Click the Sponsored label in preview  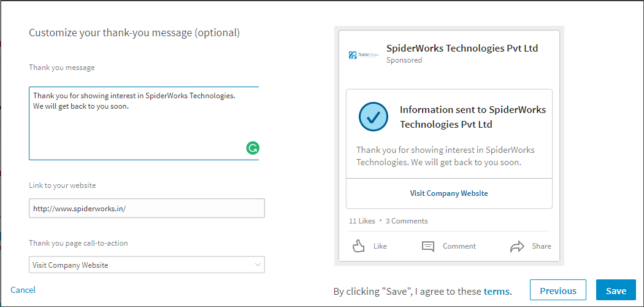[404, 60]
